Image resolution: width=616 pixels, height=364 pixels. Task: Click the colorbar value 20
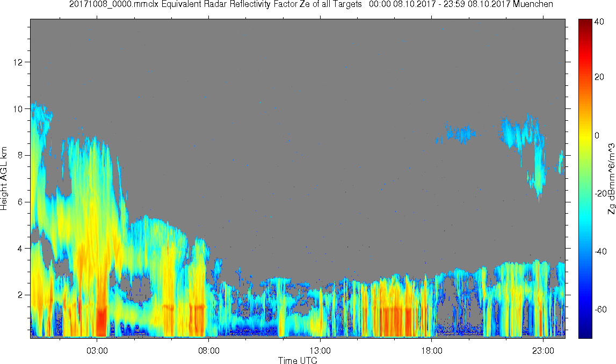point(599,77)
